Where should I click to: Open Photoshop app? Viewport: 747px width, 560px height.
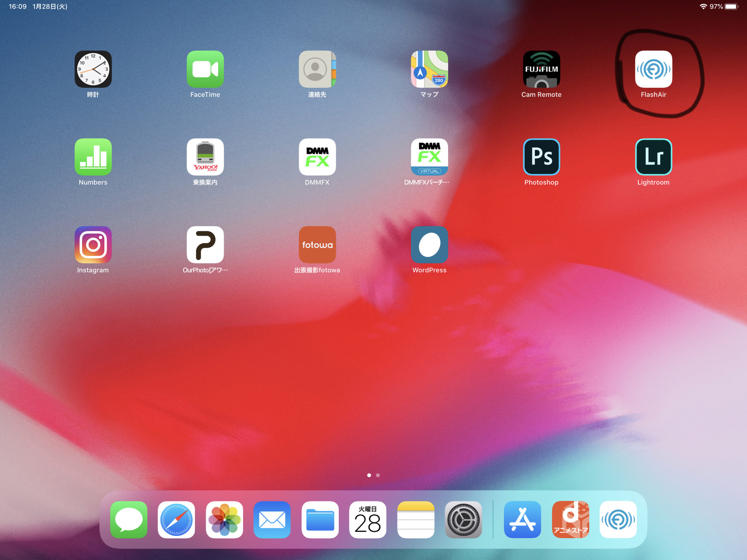[x=541, y=157]
